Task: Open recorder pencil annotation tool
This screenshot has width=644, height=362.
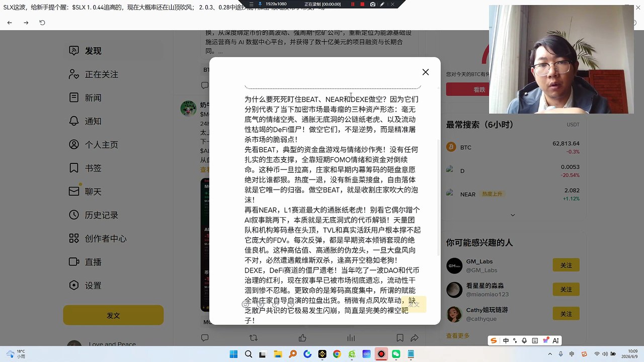Action: click(x=382, y=4)
